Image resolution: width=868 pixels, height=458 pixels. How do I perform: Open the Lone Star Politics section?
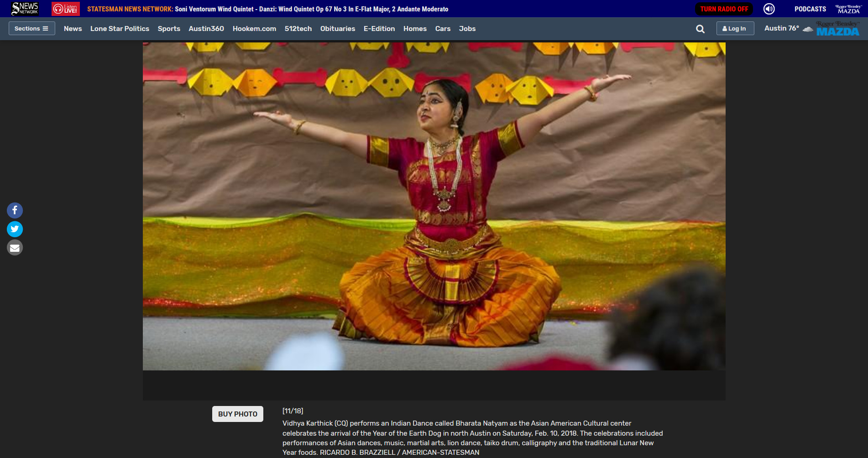click(x=120, y=28)
